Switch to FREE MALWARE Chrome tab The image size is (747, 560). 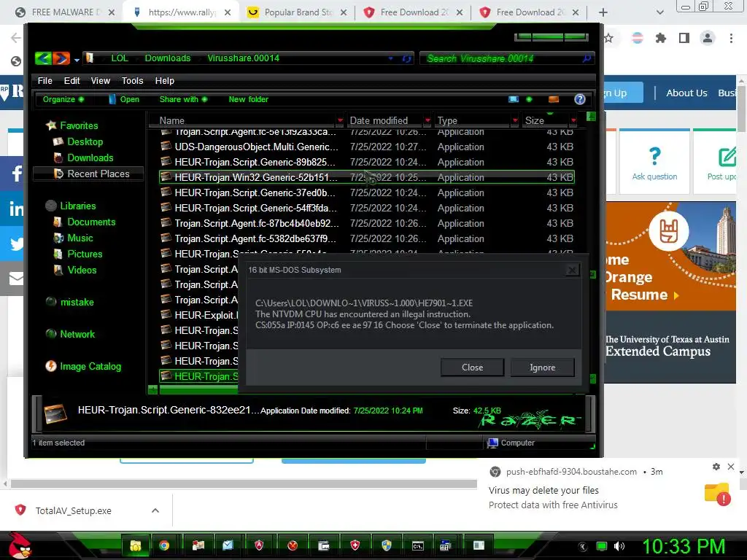(x=65, y=12)
